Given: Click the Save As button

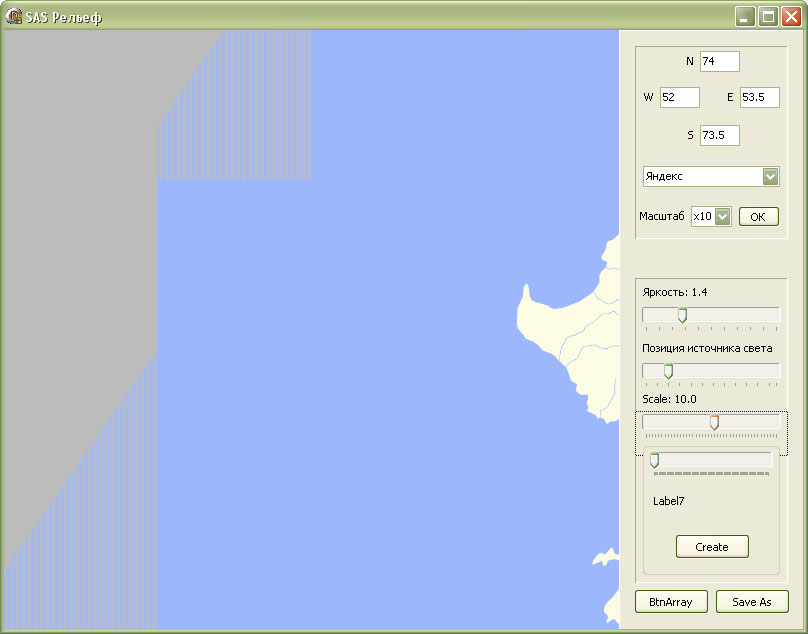Looking at the screenshot, I should (x=752, y=602).
